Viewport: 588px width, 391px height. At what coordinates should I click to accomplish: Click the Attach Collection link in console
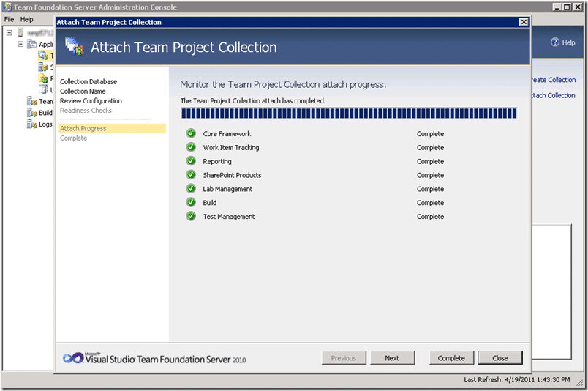554,95
